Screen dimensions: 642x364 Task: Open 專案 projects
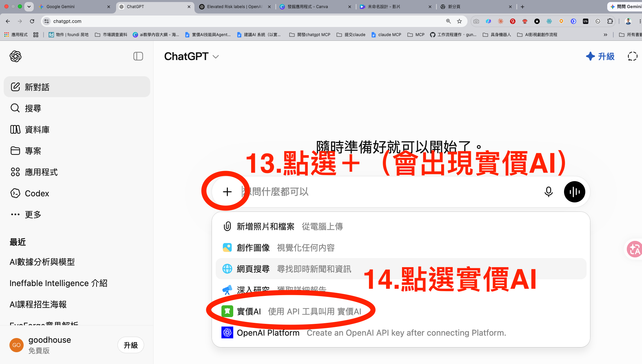tap(77, 151)
